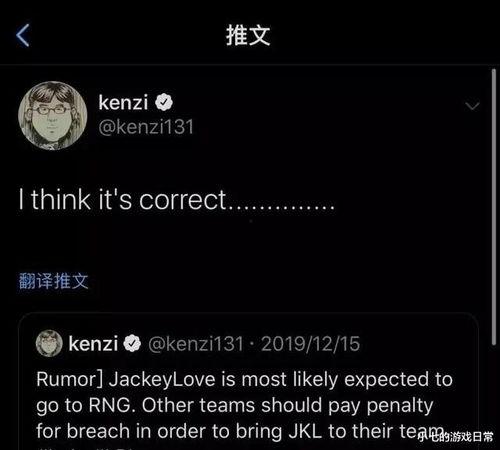Open the @kenzi131 handle under name

click(146, 127)
